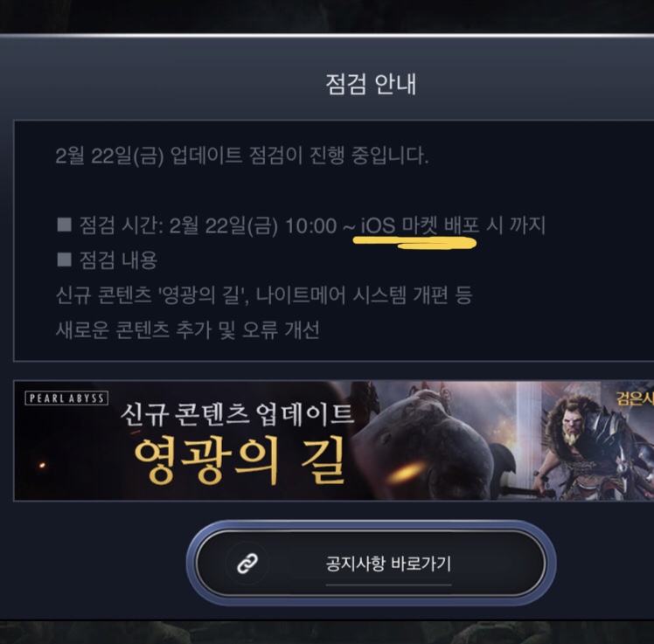This screenshot has width=654, height=644.
Task: Click the PEARL ABYSS logo on banner
Action: pyautogui.click(x=66, y=398)
